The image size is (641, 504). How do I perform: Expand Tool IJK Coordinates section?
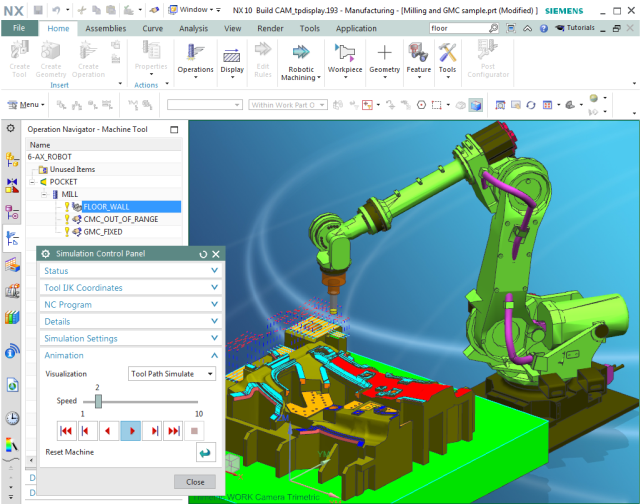131,288
